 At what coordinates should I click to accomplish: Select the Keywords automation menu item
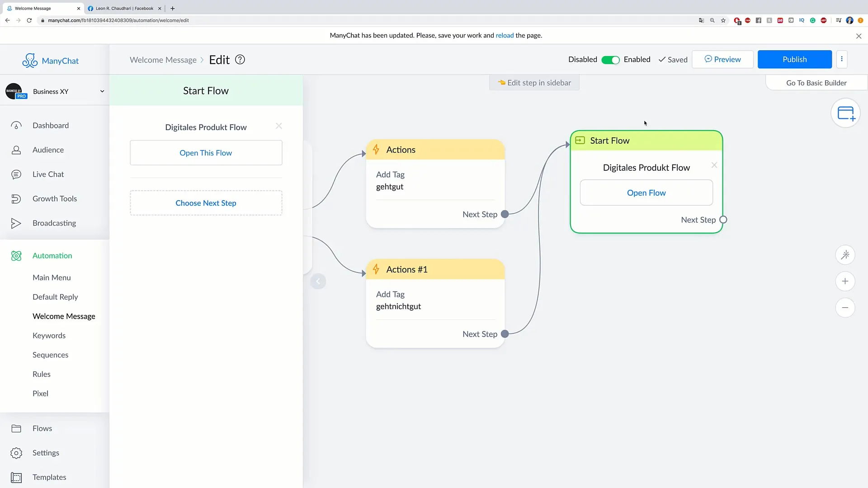49,335
